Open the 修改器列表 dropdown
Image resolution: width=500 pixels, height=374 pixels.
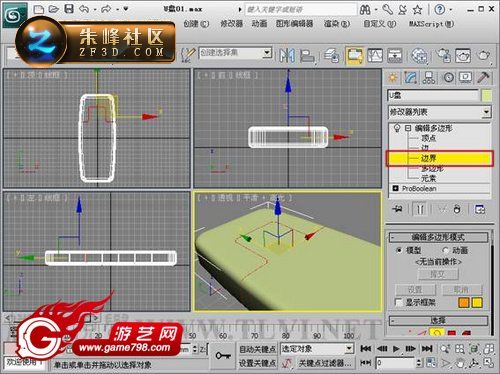point(439,112)
